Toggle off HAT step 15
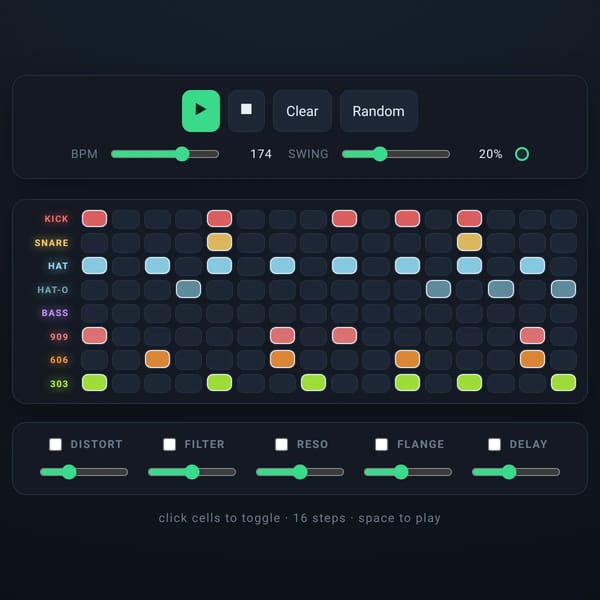The height and width of the screenshot is (600, 600). pos(532,266)
